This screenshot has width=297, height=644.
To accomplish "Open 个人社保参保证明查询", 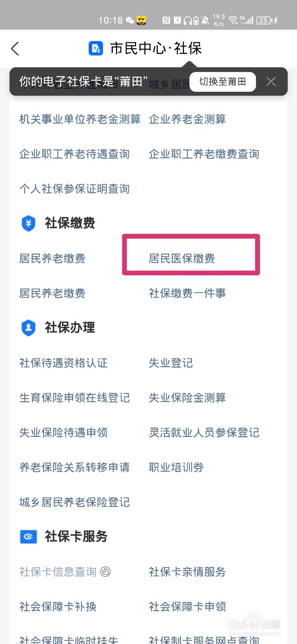I will 75,189.
